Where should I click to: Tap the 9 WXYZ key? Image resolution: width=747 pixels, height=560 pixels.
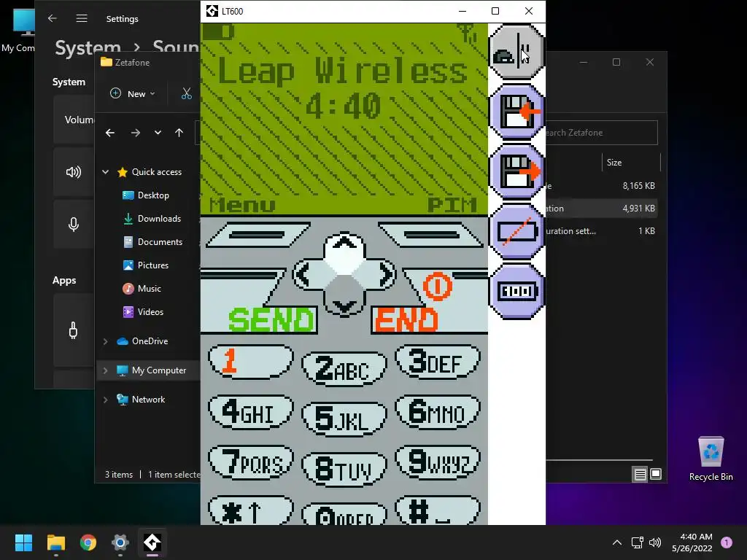(438, 463)
